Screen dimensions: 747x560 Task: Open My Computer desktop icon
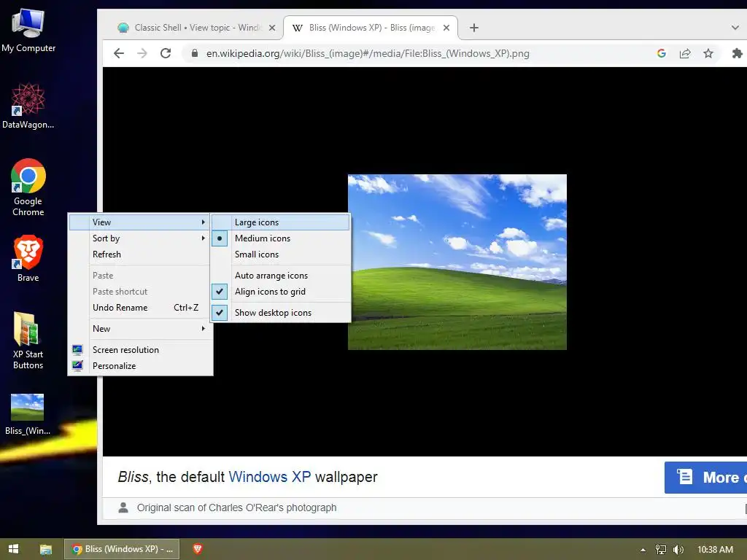click(28, 30)
